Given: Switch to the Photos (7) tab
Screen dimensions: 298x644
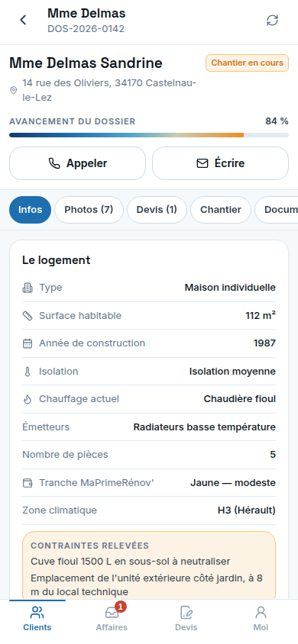Looking at the screenshot, I should [x=89, y=210].
